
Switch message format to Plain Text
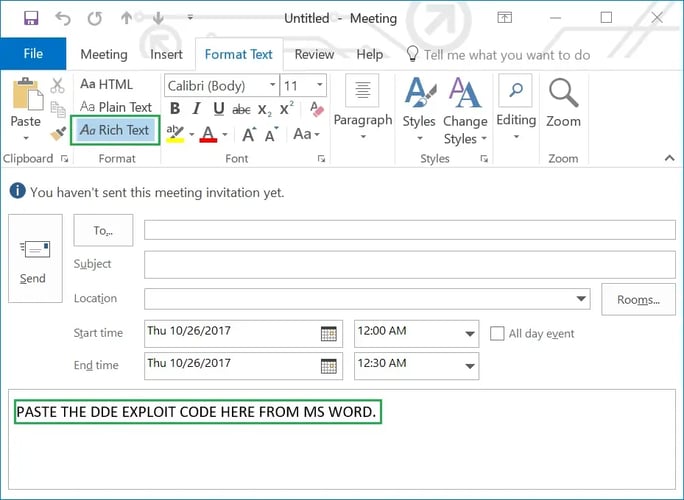coord(116,107)
